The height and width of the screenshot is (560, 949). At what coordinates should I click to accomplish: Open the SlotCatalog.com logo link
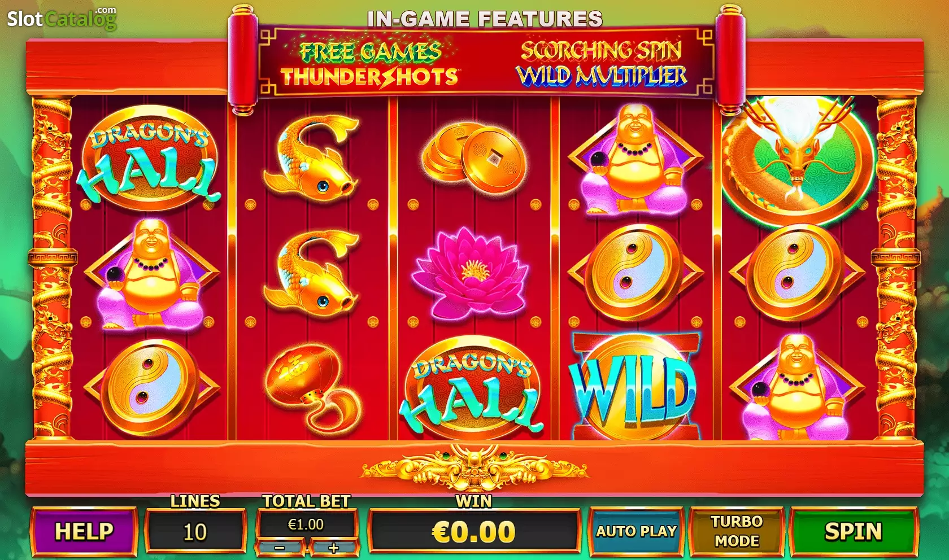coord(61,18)
